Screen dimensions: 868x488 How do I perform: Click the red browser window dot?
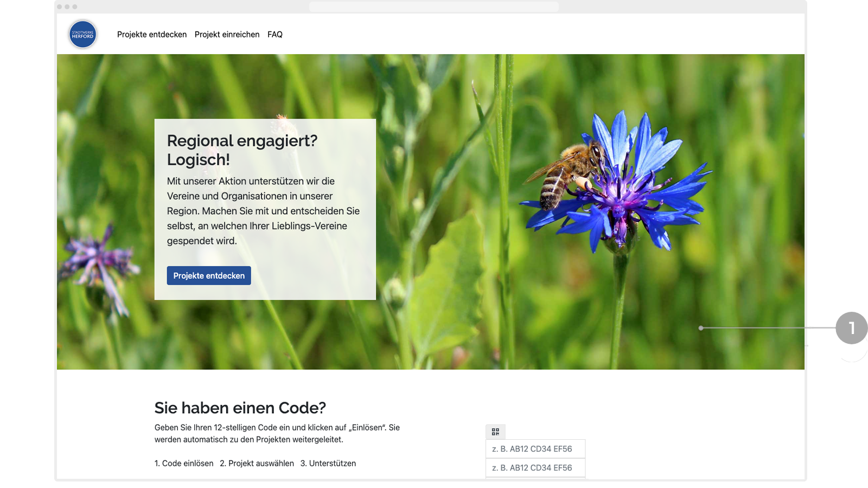click(60, 7)
